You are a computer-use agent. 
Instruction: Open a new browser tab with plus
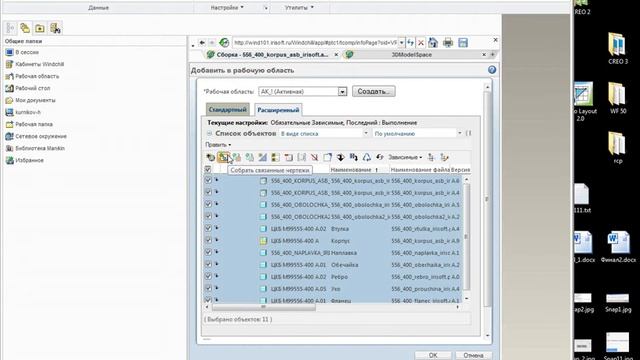point(493,54)
